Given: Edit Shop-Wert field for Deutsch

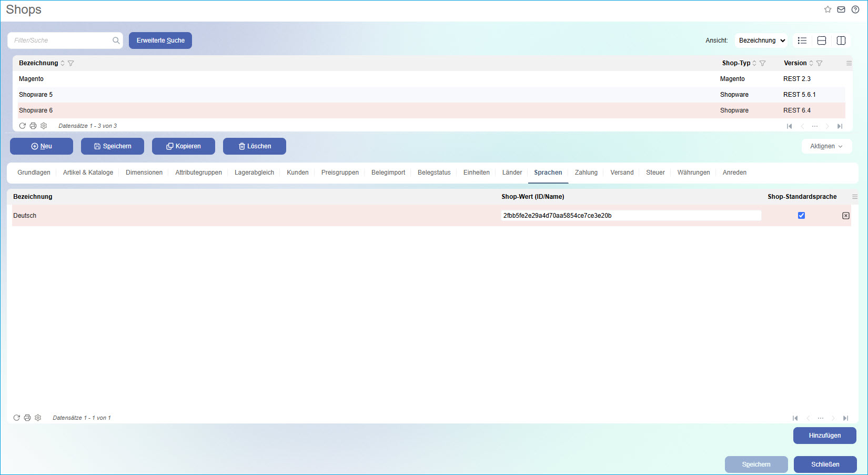Looking at the screenshot, I should coord(631,216).
